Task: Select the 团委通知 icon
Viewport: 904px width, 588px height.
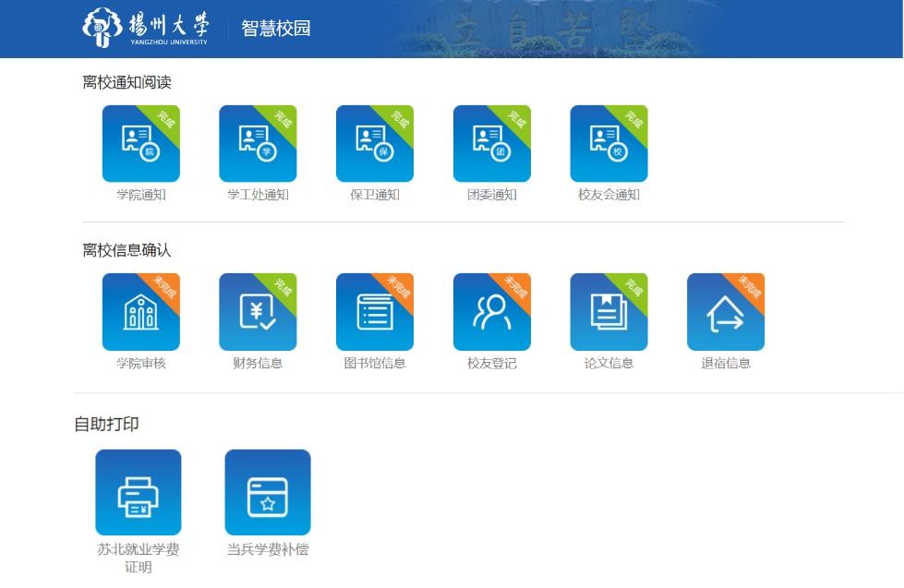Action: tap(492, 143)
